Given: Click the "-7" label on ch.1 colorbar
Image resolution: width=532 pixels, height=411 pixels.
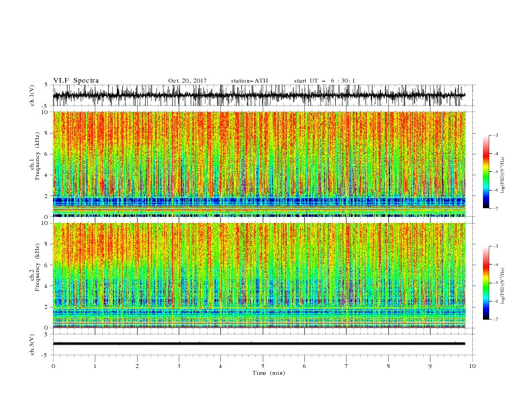Looking at the screenshot, I should coord(495,208).
